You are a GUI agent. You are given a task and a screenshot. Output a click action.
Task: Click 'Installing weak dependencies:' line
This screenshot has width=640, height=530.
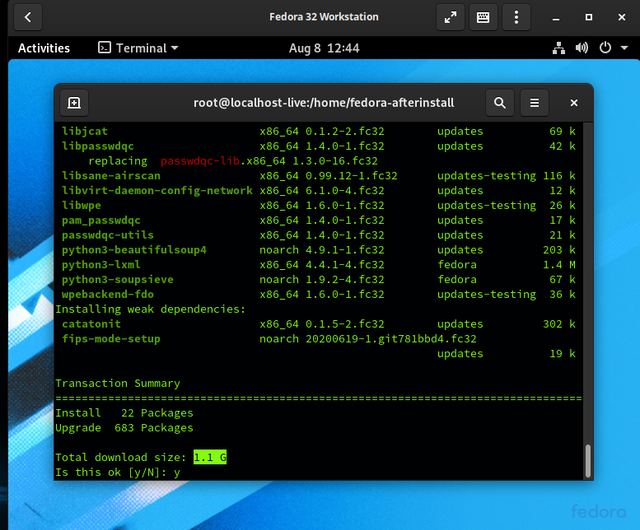pos(151,309)
